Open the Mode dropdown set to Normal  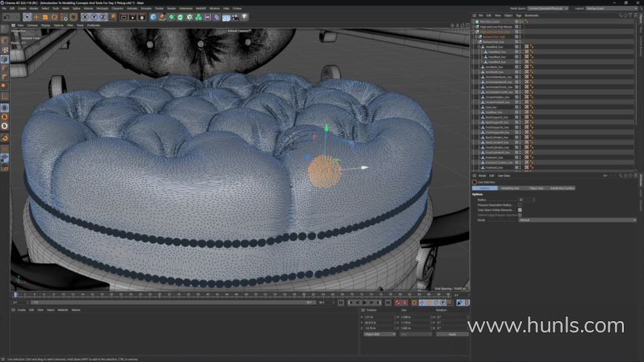click(x=576, y=220)
